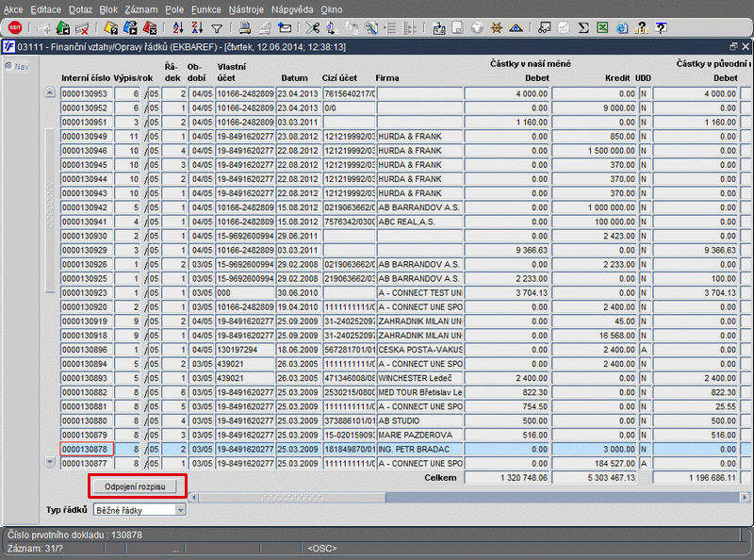Click the ship wheel navigation icon
Image resolution: width=754 pixels, height=560 pixels.
click(x=497, y=28)
